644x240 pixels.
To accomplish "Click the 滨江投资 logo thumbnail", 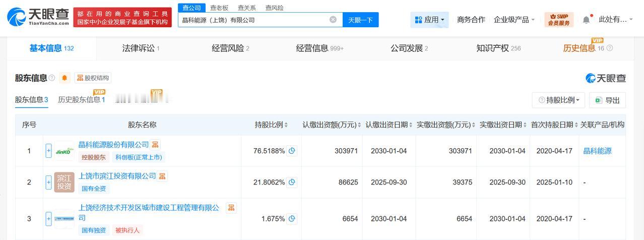I will point(65,182).
